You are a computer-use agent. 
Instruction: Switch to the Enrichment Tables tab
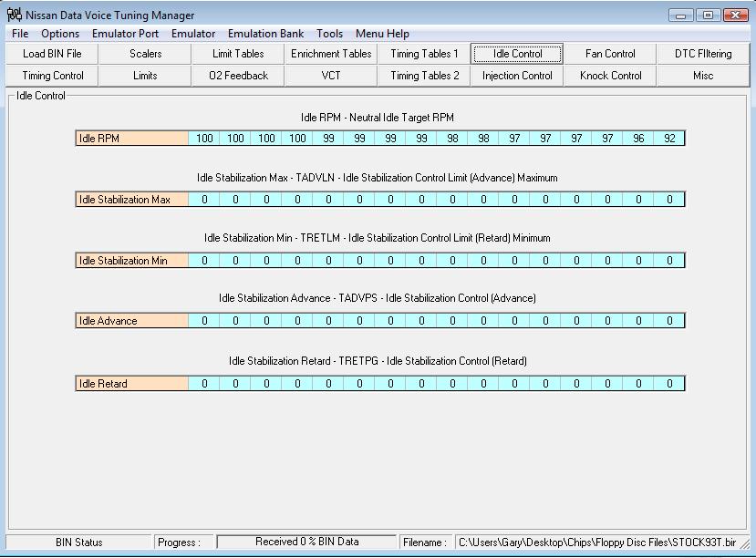331,54
